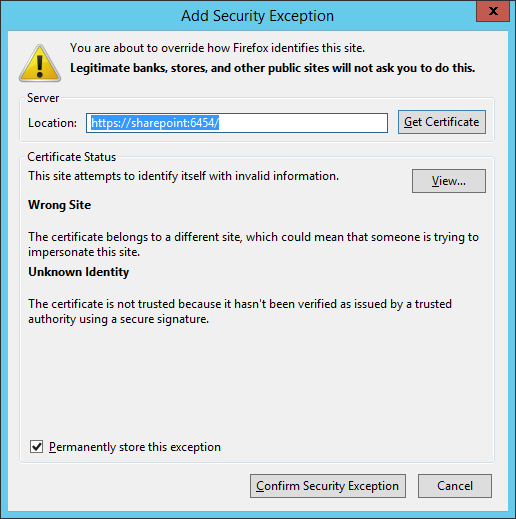
Task: Uncheck the permanently store exception checkbox
Action: (x=36, y=446)
